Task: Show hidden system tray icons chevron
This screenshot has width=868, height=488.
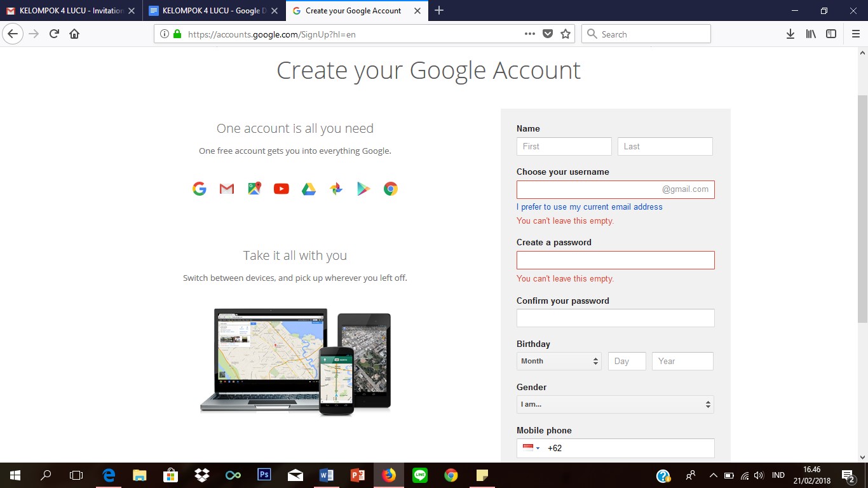Action: 713,475
